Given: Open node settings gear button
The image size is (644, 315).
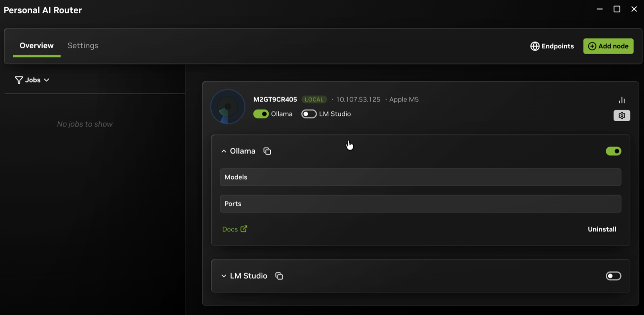Looking at the screenshot, I should 622,115.
